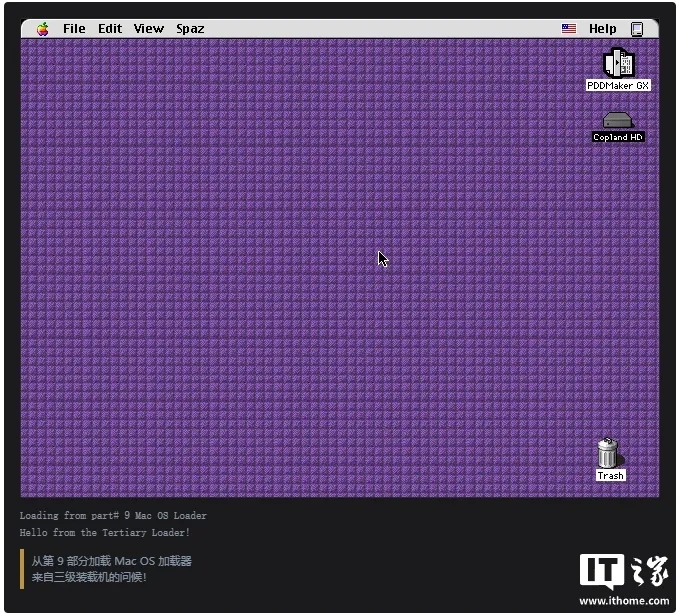Open the Help menu

coord(602,29)
